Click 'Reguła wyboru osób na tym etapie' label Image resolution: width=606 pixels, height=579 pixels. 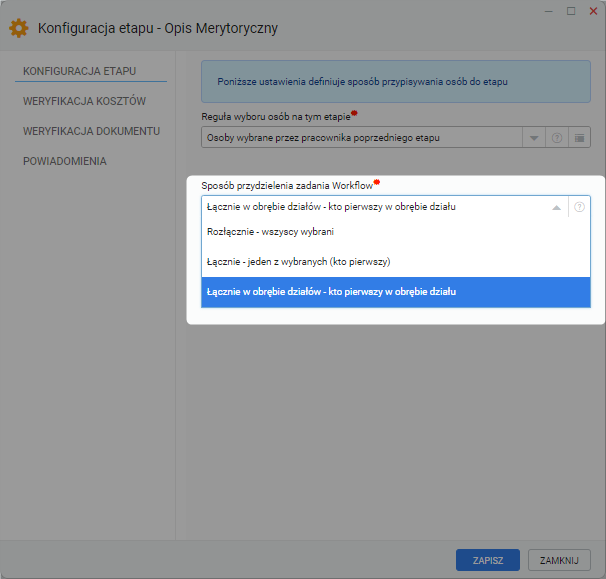(x=276, y=117)
